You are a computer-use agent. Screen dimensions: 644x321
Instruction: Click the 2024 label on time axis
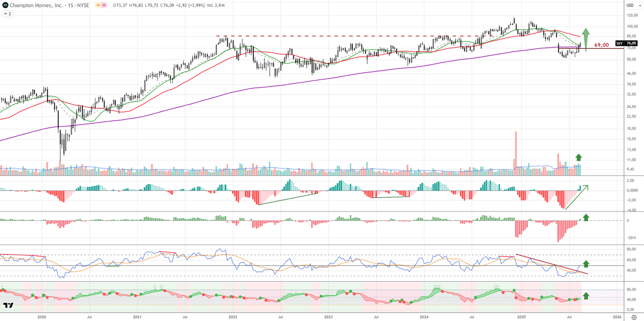pyautogui.click(x=424, y=317)
